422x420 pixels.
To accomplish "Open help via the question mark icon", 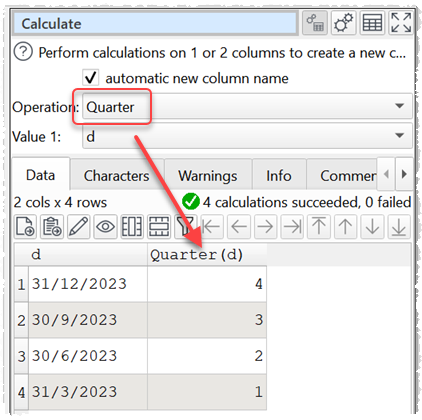I will [23, 52].
